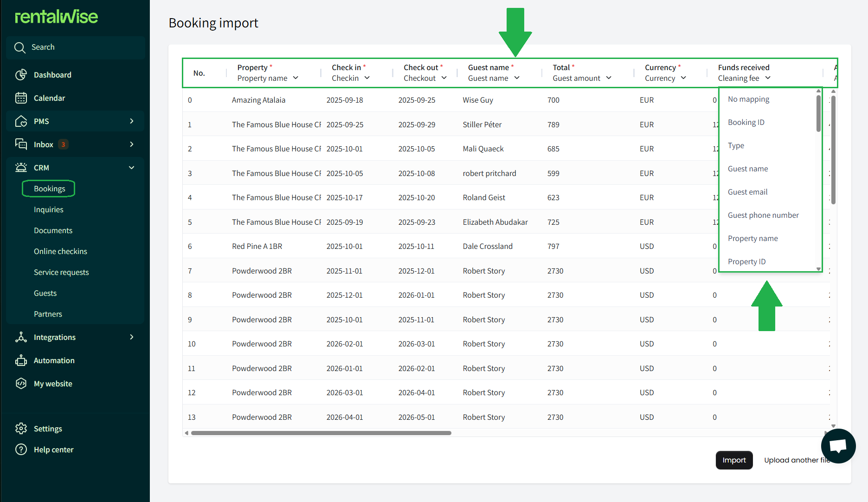Choose No mapping option in list
The height and width of the screenshot is (502, 868).
coord(748,99)
